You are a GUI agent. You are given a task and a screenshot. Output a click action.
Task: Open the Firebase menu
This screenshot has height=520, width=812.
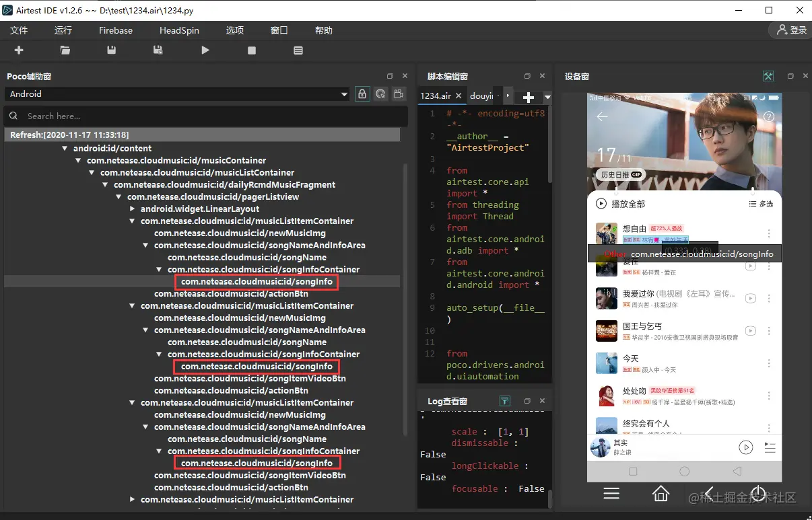(x=116, y=30)
